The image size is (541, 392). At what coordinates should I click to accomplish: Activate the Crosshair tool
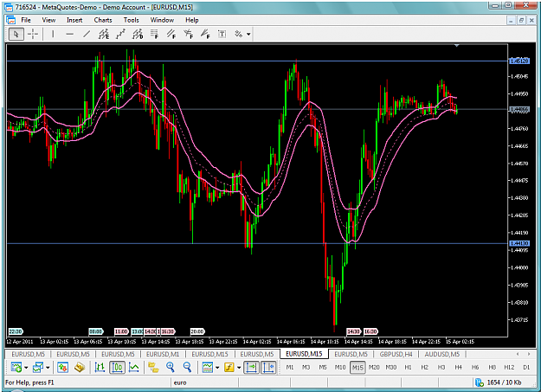[x=33, y=34]
